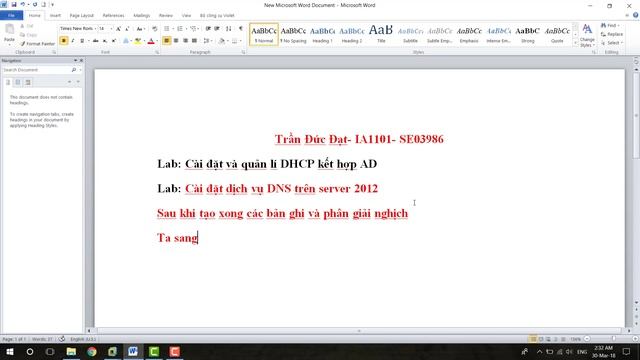Switch to the Review tab
This screenshot has width=640, height=360.
pos(166,16)
